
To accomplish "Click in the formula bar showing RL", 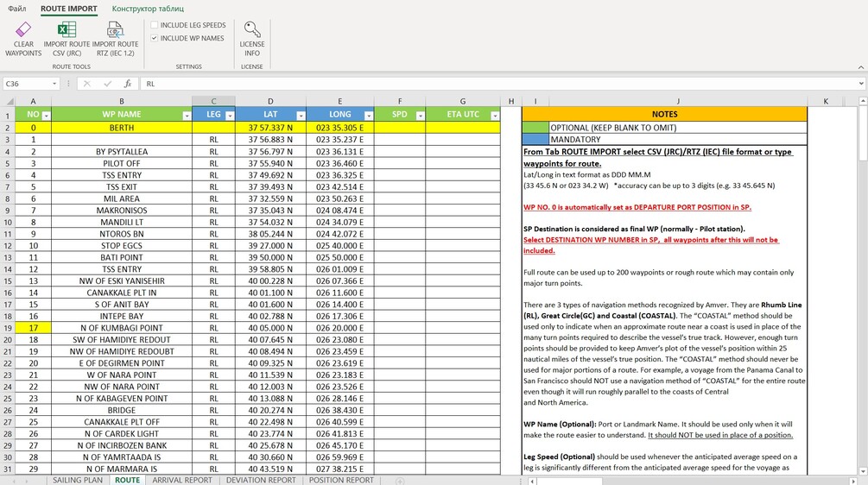I will [x=498, y=84].
